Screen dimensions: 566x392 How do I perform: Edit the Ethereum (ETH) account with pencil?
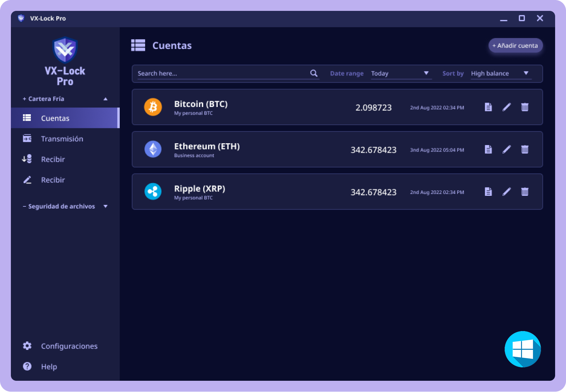pyautogui.click(x=506, y=149)
